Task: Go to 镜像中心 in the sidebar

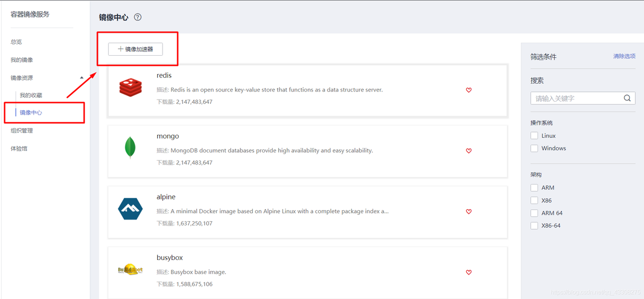Action: click(31, 112)
